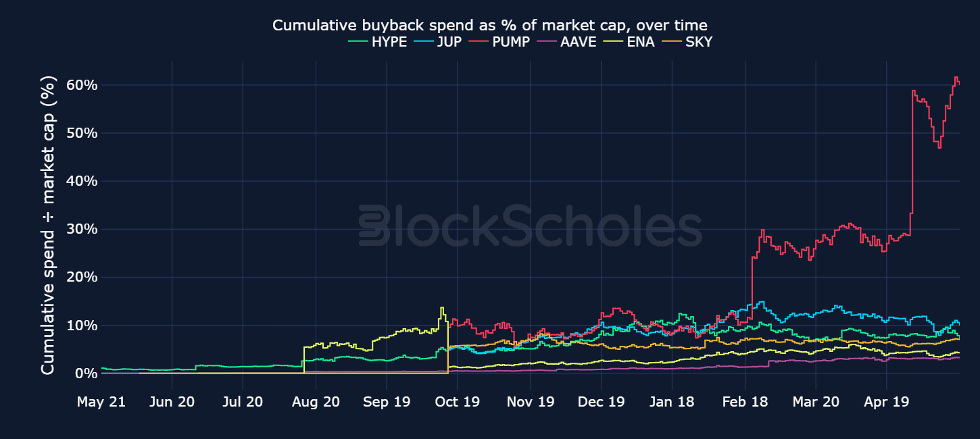Click the Apr 19 x-axis label
Viewport: 980px width, 439px height.
pos(887,402)
